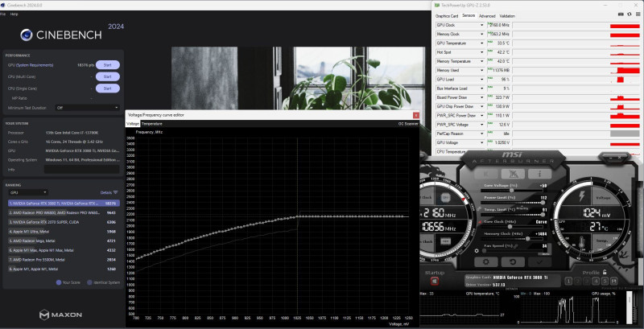Toggle the Profile lock icon in Afterburner
This screenshot has height=329, width=644.
point(605,272)
